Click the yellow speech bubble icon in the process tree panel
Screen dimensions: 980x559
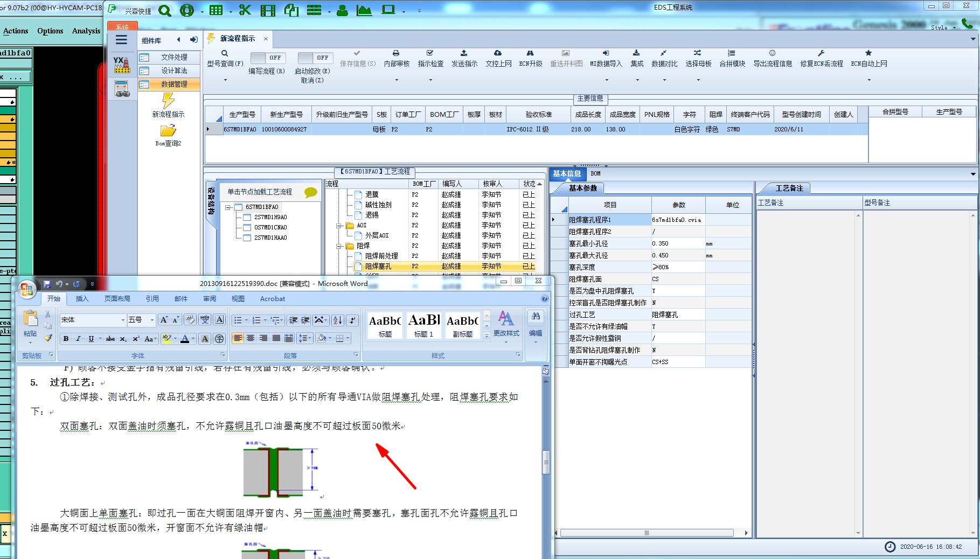click(311, 192)
